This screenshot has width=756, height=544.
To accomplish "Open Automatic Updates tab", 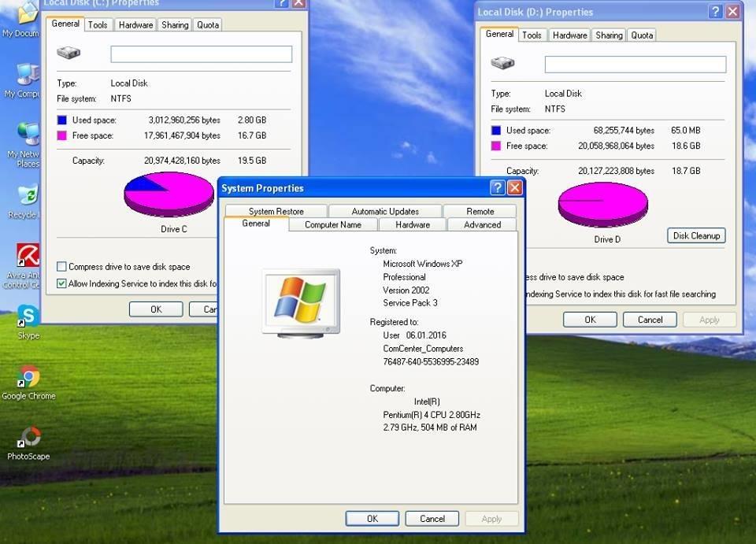I will pos(385,211).
